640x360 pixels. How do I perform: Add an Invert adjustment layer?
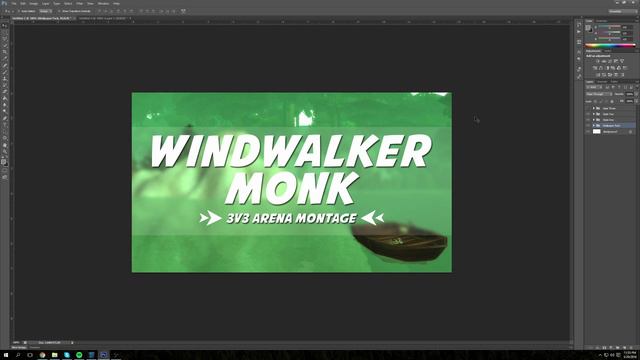(x=598, y=75)
